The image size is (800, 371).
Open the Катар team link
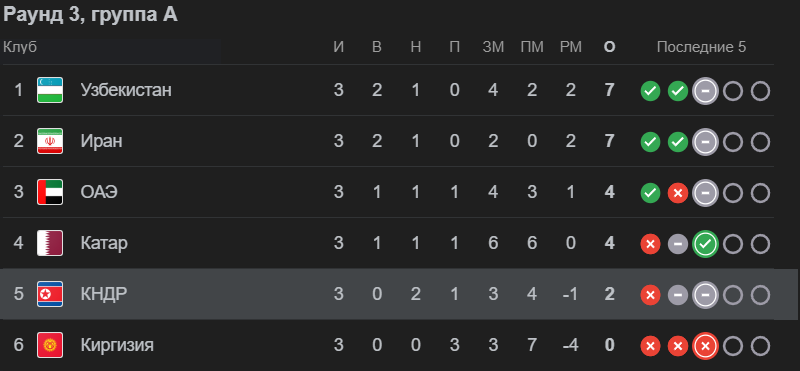tap(104, 243)
